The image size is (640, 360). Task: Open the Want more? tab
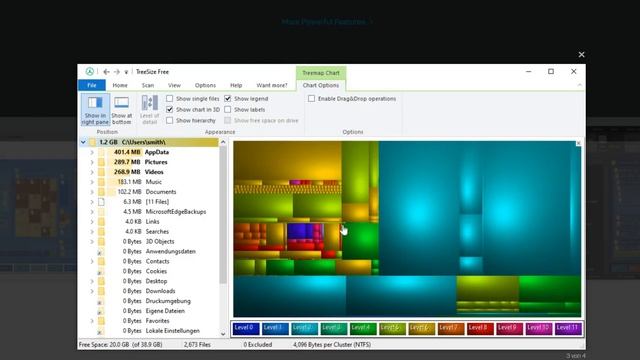[x=272, y=85]
